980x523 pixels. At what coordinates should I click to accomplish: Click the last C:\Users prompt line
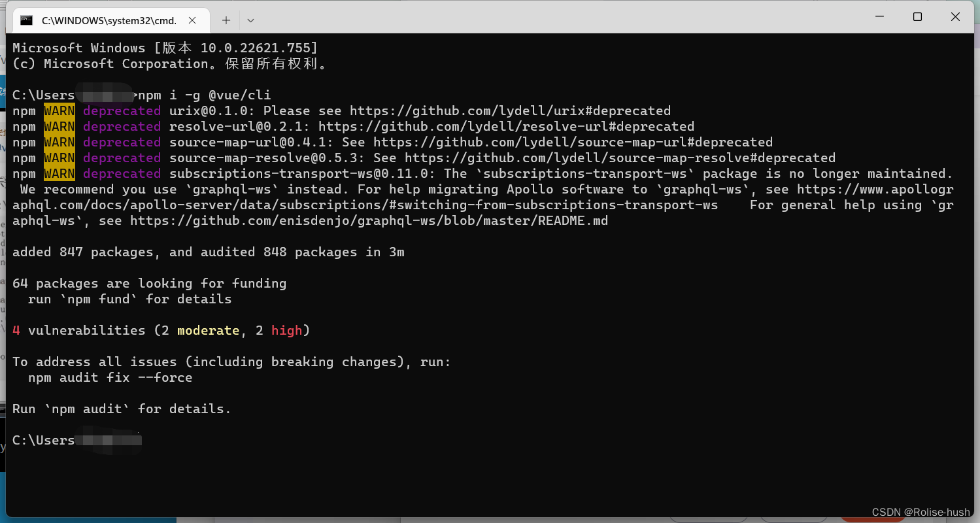pos(77,440)
